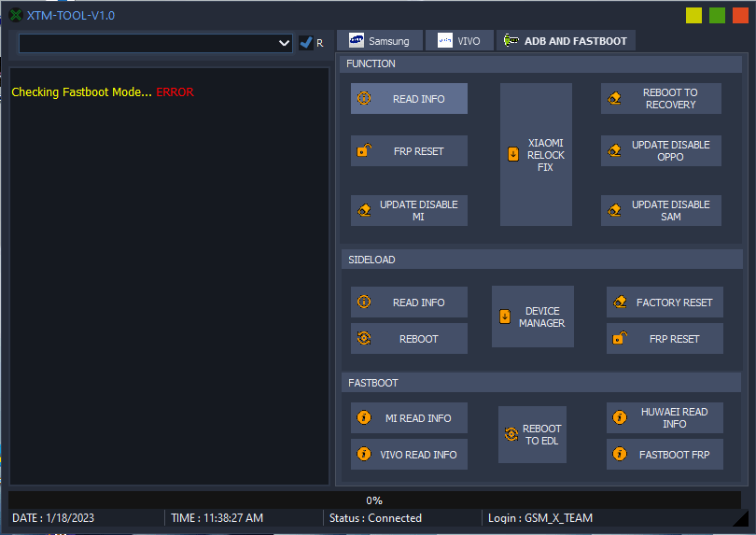Click 'Login : GSM_X_TEAM' status entry
This screenshot has height=535, width=756.
(540, 518)
